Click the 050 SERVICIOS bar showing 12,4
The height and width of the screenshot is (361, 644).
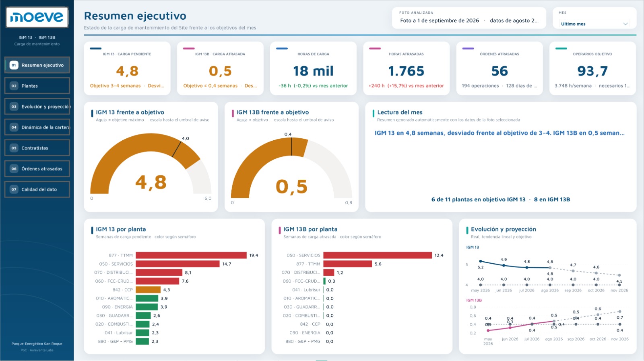(x=378, y=255)
